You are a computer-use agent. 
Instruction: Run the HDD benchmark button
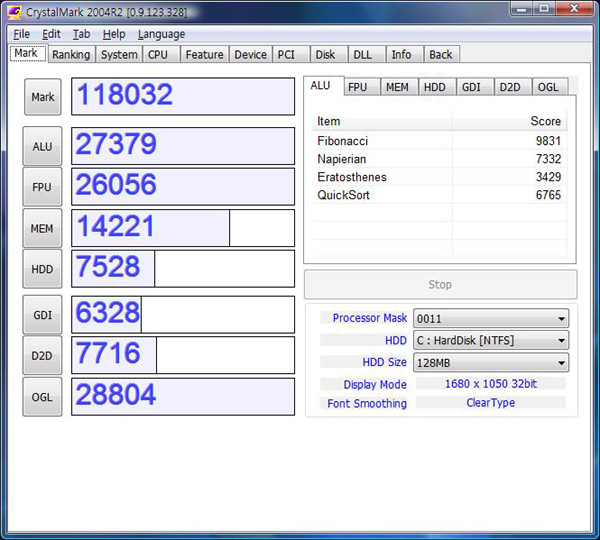(x=42, y=269)
